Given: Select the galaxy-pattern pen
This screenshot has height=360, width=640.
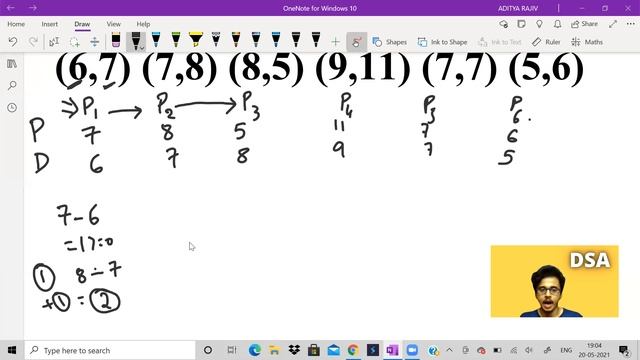Looking at the screenshot, I should [216, 40].
